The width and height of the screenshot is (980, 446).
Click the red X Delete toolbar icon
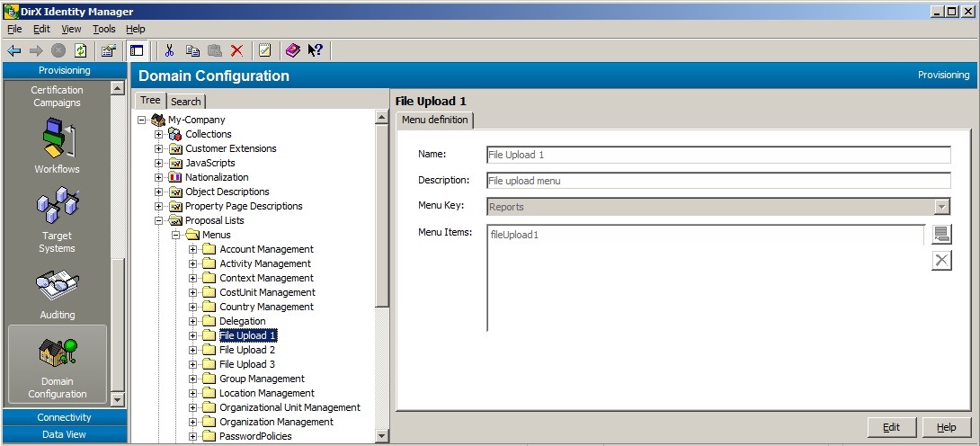[236, 50]
